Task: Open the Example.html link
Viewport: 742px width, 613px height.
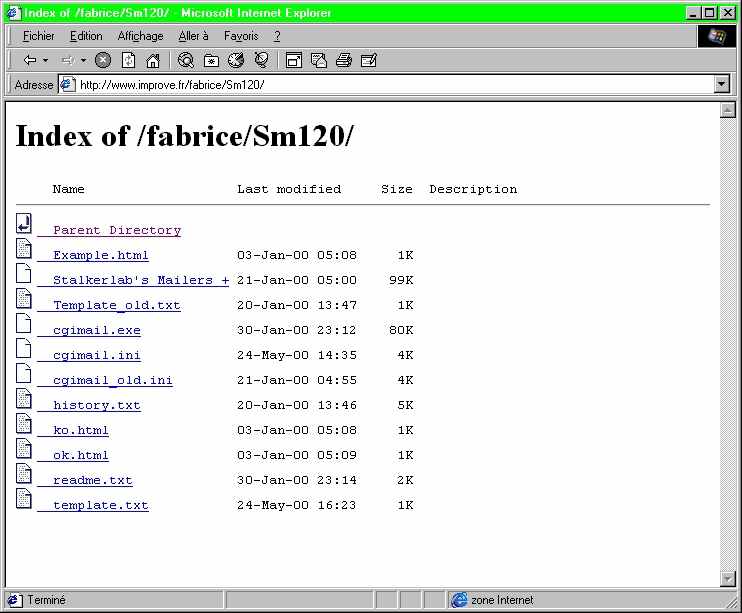Action: click(101, 255)
